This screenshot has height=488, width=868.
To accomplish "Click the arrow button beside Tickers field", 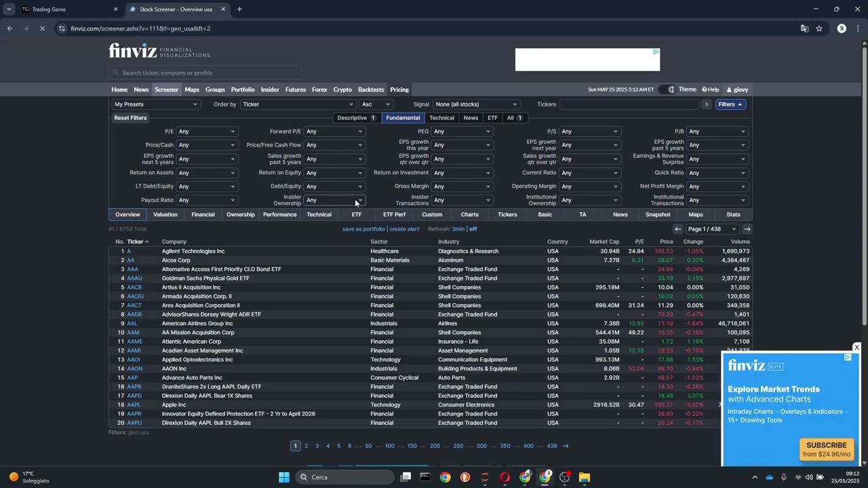I will (706, 104).
